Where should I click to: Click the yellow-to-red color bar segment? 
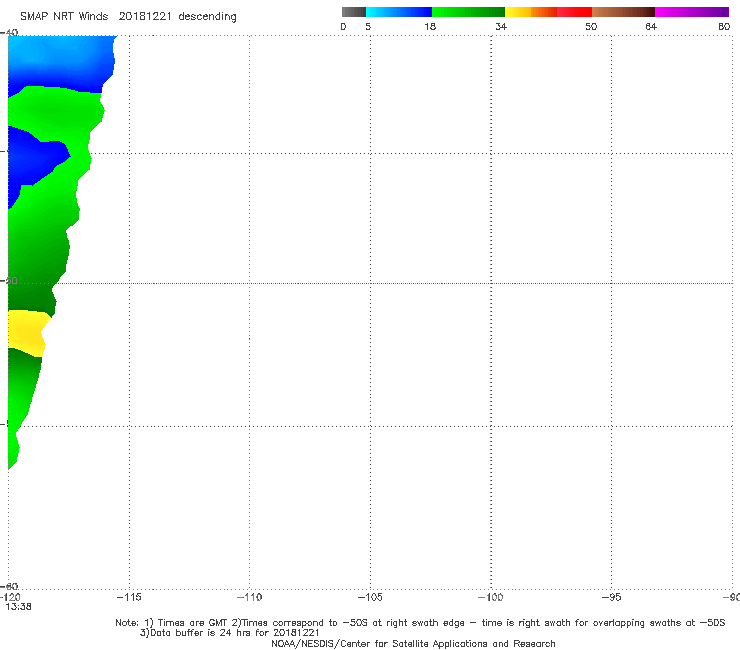tap(548, 12)
